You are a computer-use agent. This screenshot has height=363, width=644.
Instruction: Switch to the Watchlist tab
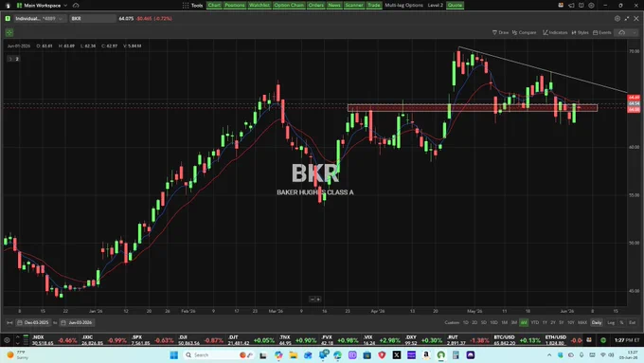(x=259, y=6)
